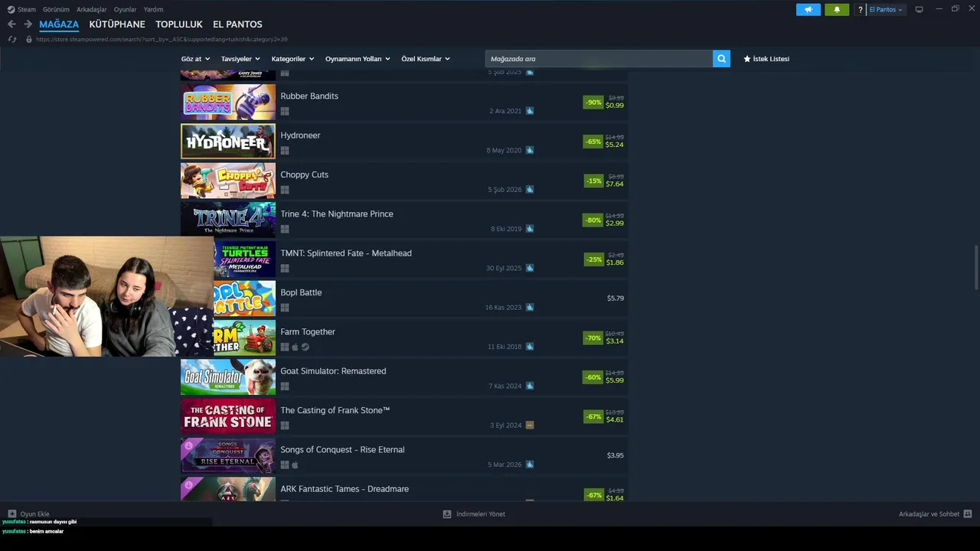Open Farm Together title link
This screenshot has height=551, width=980.
[x=308, y=331]
